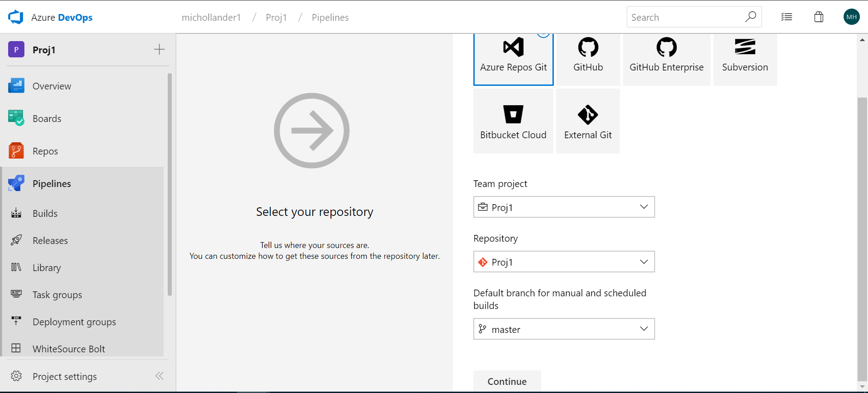Focus the Search input field
868x393 pixels.
click(685, 18)
